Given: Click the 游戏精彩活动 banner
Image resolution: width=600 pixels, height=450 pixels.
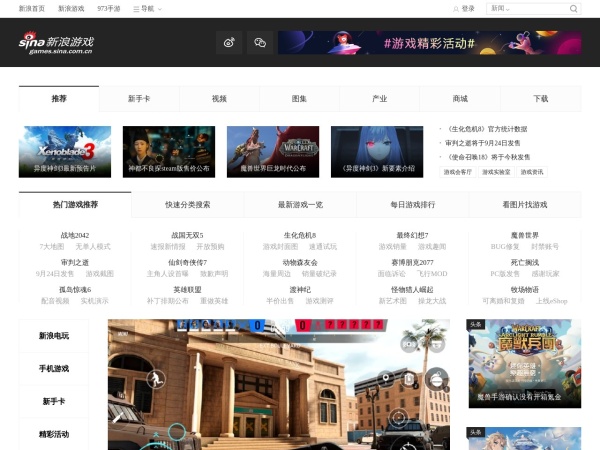Looking at the screenshot, I should pos(428,42).
